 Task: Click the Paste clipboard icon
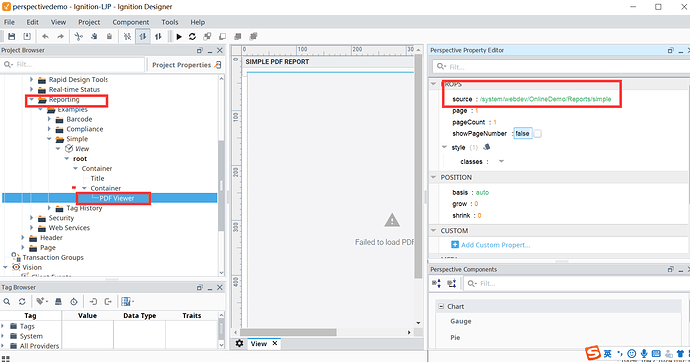click(x=109, y=37)
